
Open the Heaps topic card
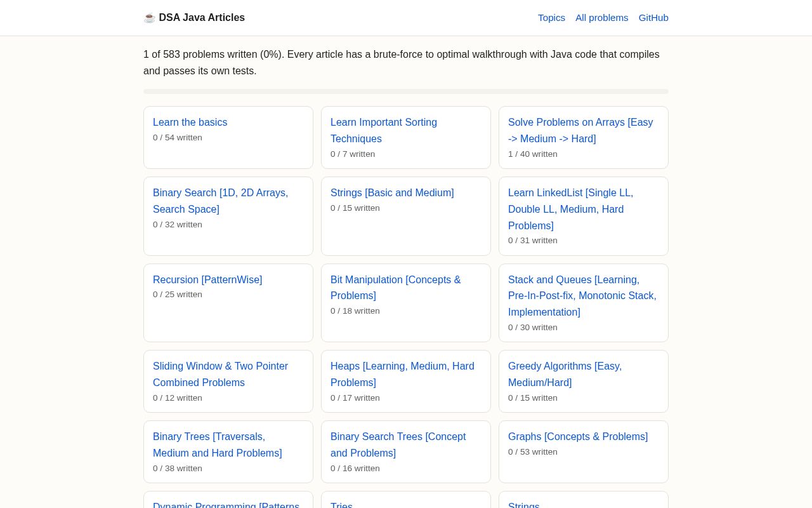point(402,375)
